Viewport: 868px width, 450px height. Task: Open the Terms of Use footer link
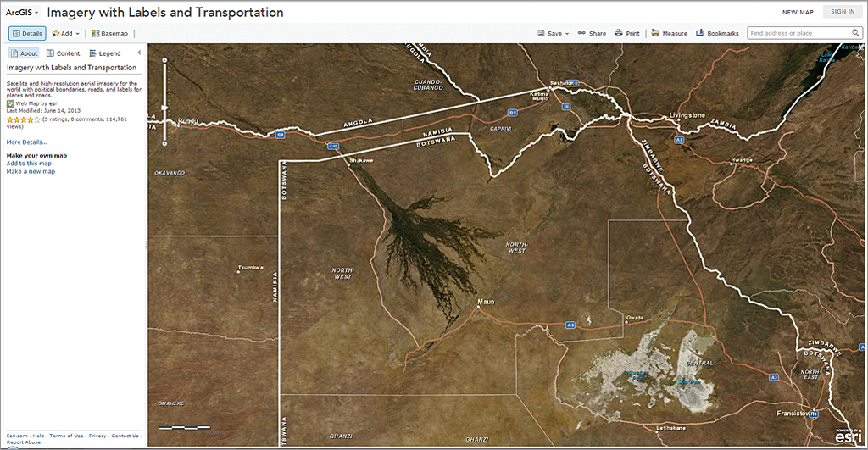[66, 436]
